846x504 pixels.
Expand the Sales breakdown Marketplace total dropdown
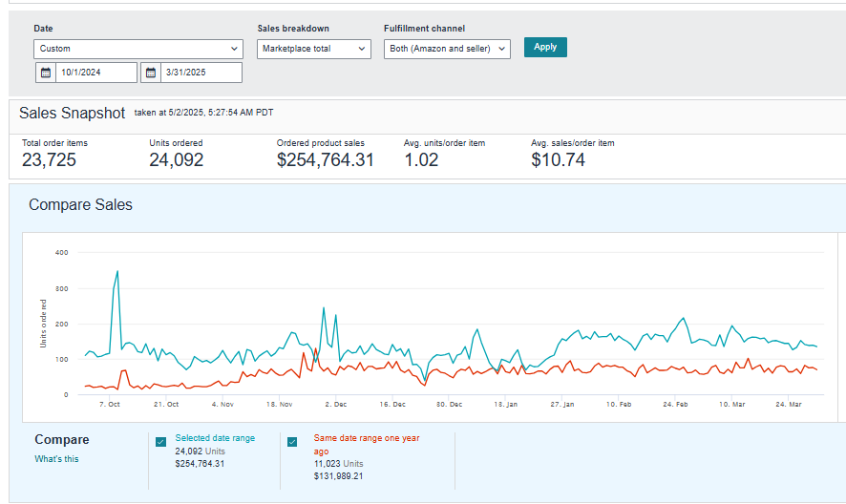coord(314,49)
